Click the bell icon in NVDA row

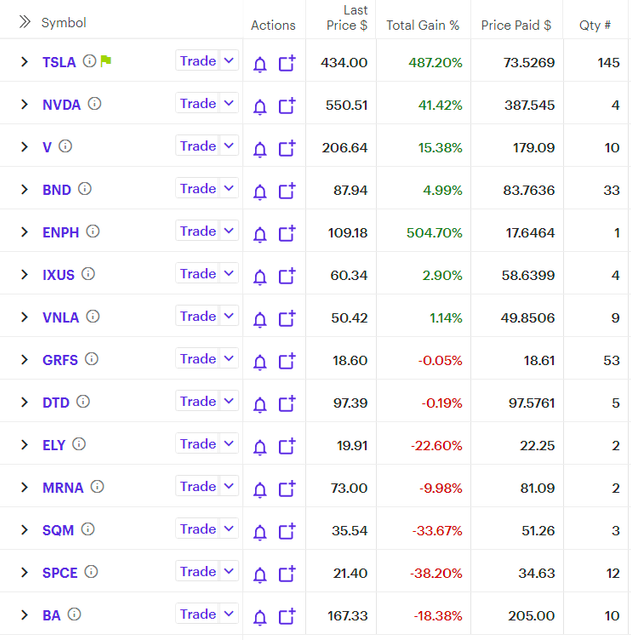point(260,107)
